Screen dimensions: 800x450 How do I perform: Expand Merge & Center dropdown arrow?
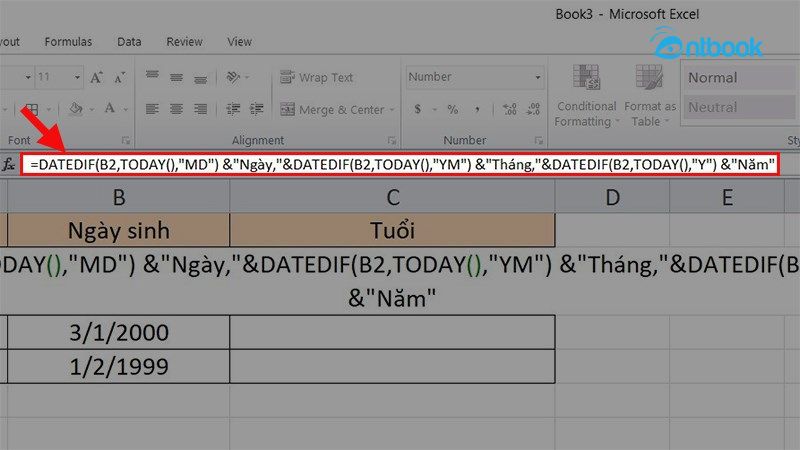coord(392,110)
